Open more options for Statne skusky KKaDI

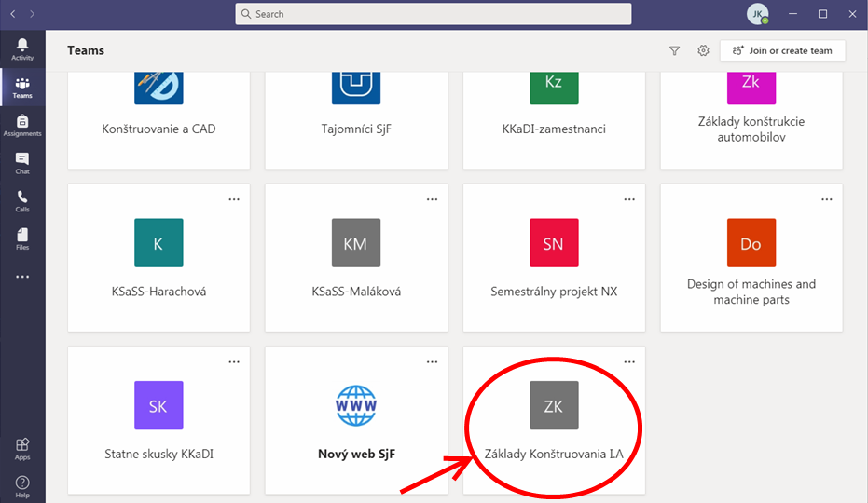[234, 361]
